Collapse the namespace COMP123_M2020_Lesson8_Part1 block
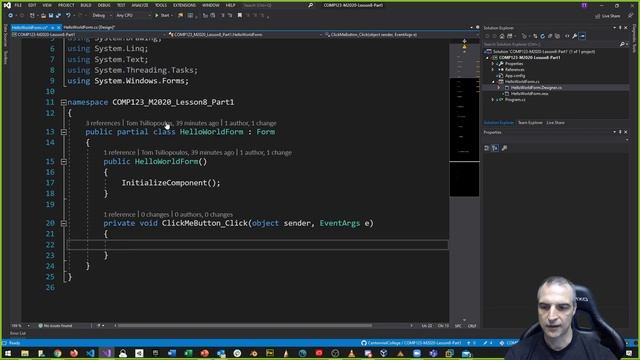 pyautogui.click(x=64, y=102)
